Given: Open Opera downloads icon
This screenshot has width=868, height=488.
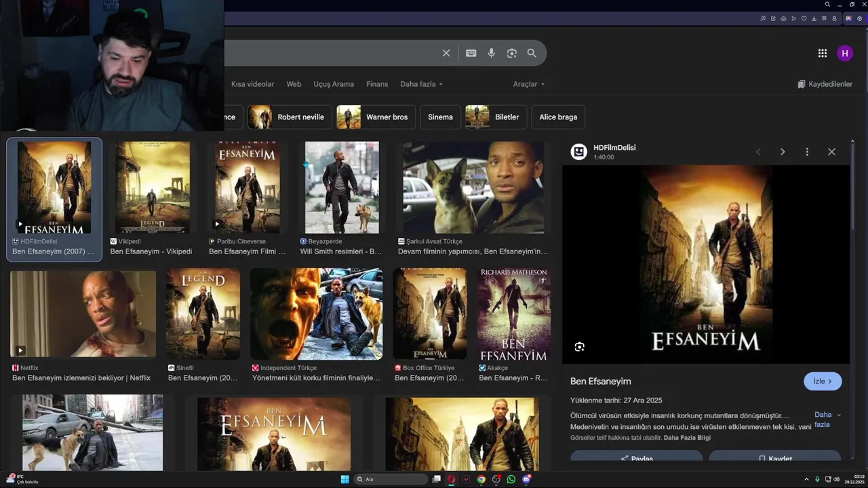Looking at the screenshot, I should [x=814, y=18].
